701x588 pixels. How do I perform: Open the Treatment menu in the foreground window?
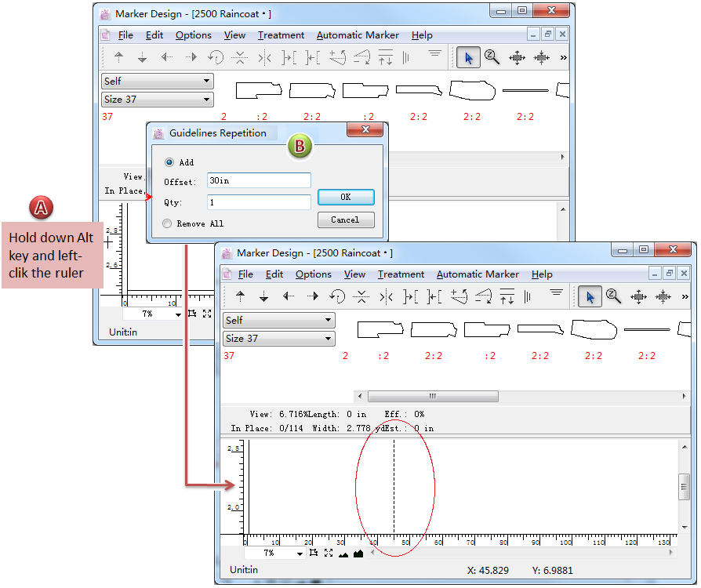(401, 274)
